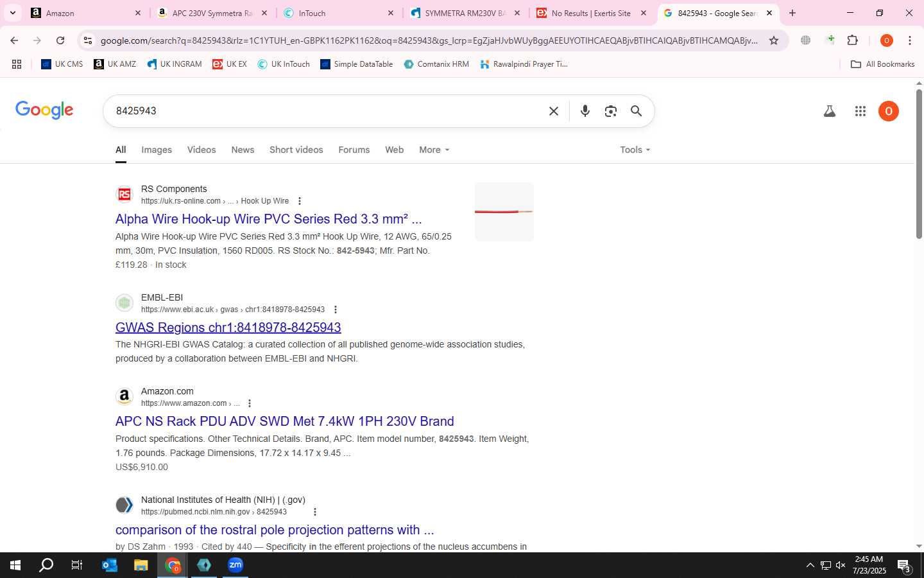Switch to the Web search tab
This screenshot has height=578, width=924.
tap(395, 150)
